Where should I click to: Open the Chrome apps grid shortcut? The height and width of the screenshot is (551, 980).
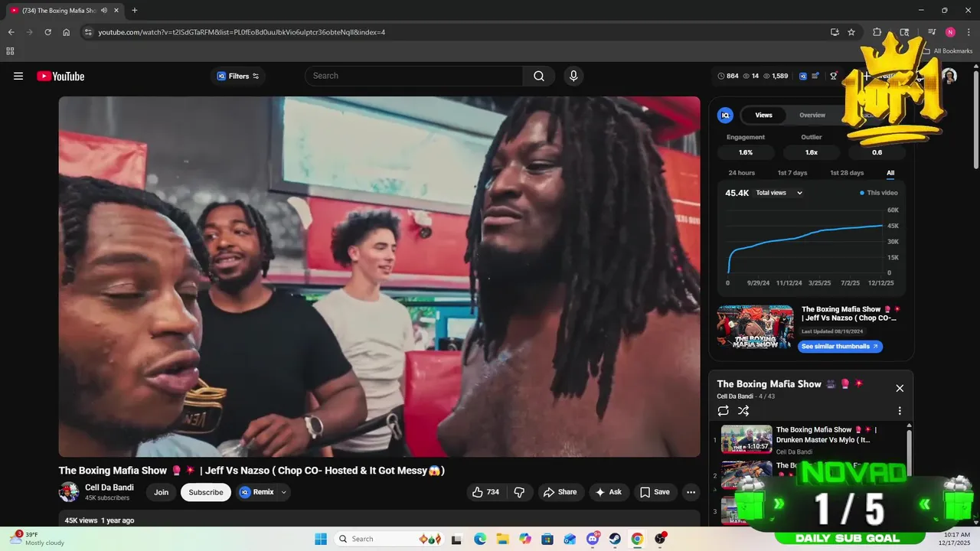10,51
